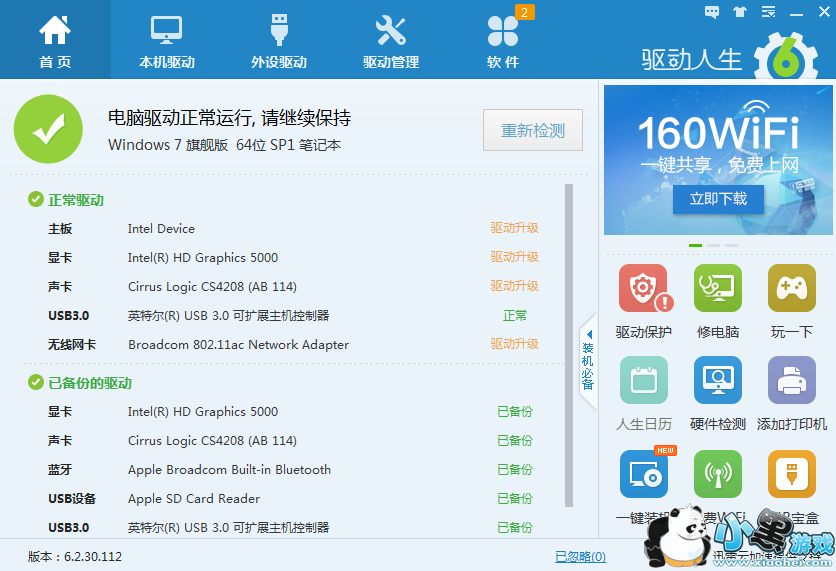Launch the 修电脑 repair computer tool
836x571 pixels.
[718, 290]
